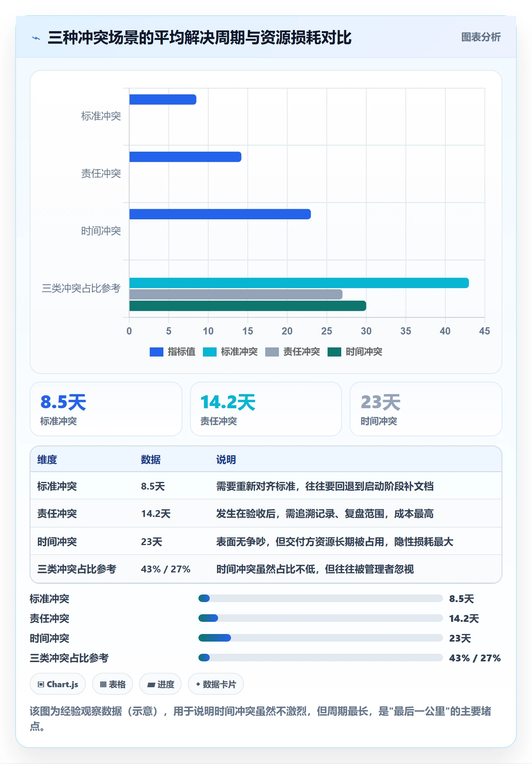Toggle the gray 责任冲突 legend swatch
The width and height of the screenshot is (532, 764).
pos(272,352)
